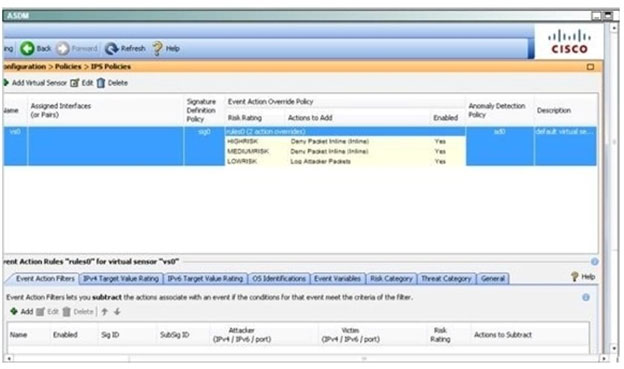Screen dimensions: 624x369
Task: Click the info icon beside Event Action Rules title
Action: click(x=594, y=262)
